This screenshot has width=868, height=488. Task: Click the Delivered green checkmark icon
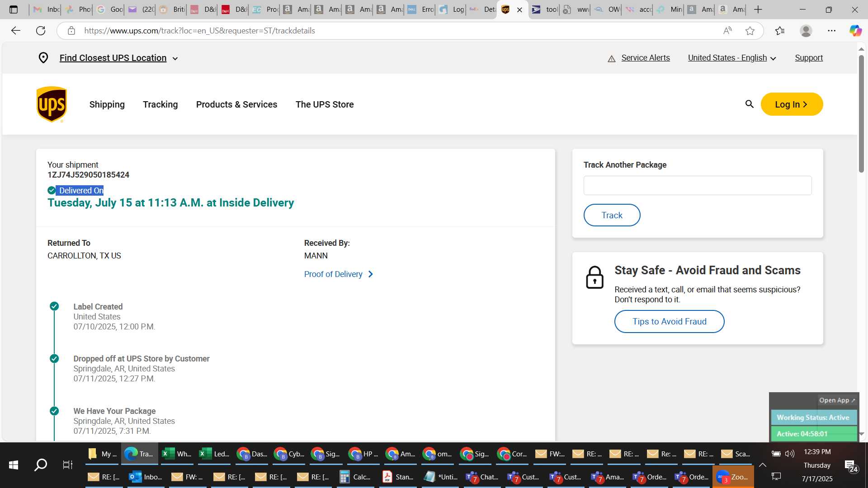(x=52, y=190)
